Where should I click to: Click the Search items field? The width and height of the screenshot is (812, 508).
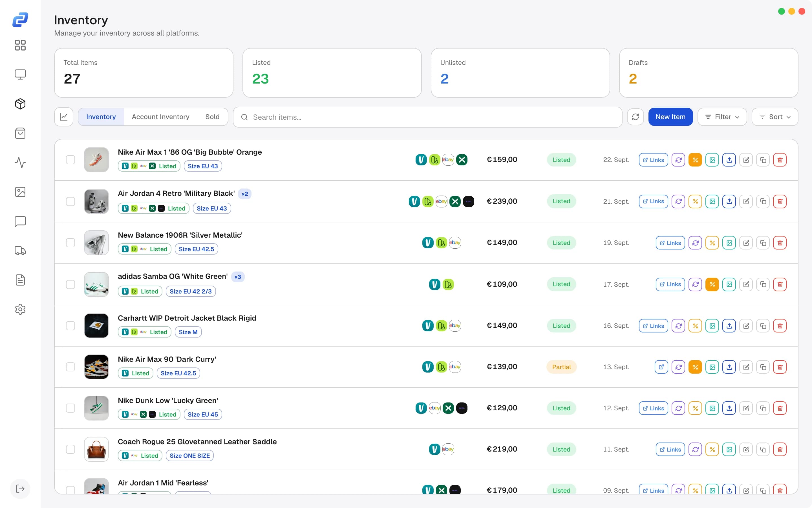tap(427, 117)
